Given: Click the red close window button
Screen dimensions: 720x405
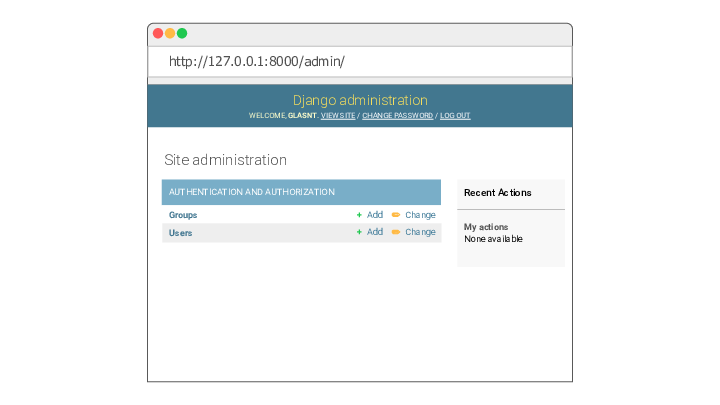Looking at the screenshot, I should [158, 34].
